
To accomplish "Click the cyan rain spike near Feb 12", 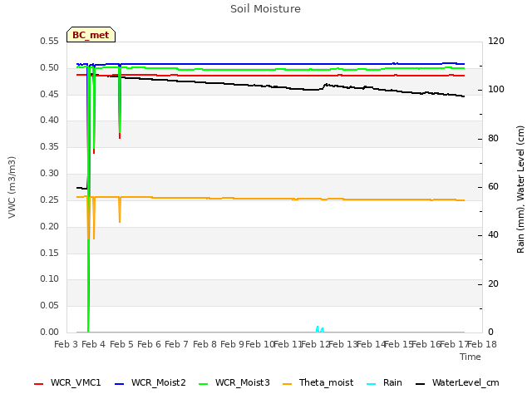I will pyautogui.click(x=319, y=329).
